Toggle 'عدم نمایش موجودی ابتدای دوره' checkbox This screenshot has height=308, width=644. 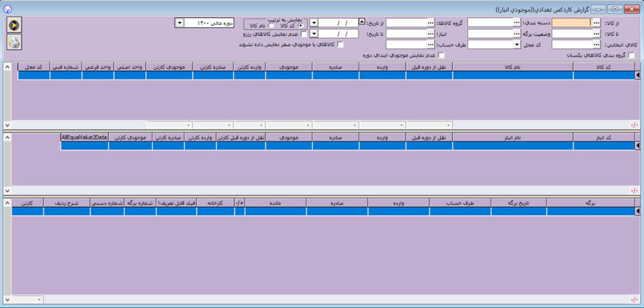click(441, 55)
